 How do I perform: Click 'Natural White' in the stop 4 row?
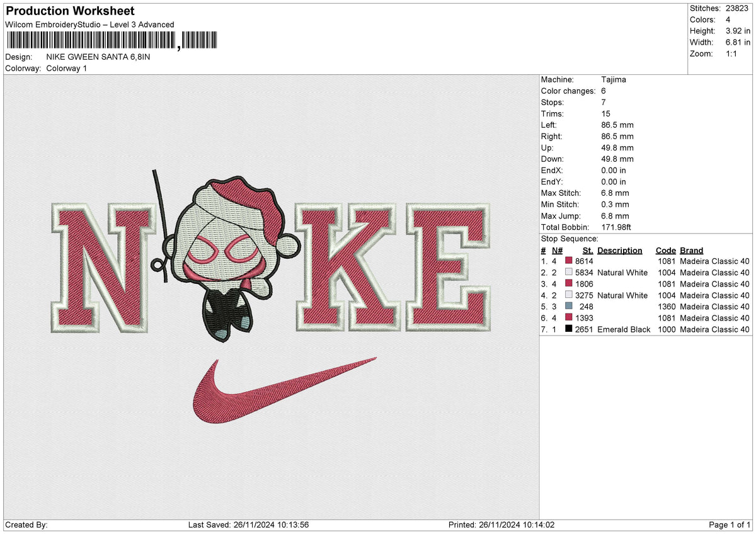pyautogui.click(x=622, y=295)
